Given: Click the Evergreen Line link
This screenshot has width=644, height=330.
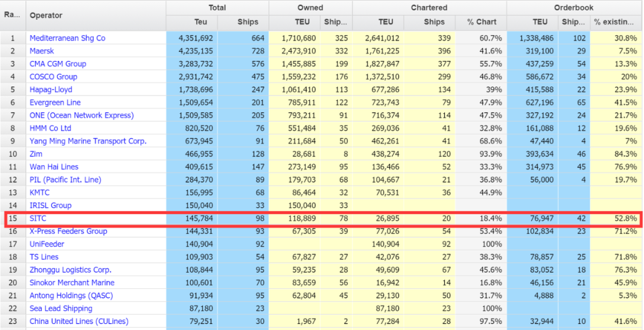Looking at the screenshot, I should [x=55, y=103].
